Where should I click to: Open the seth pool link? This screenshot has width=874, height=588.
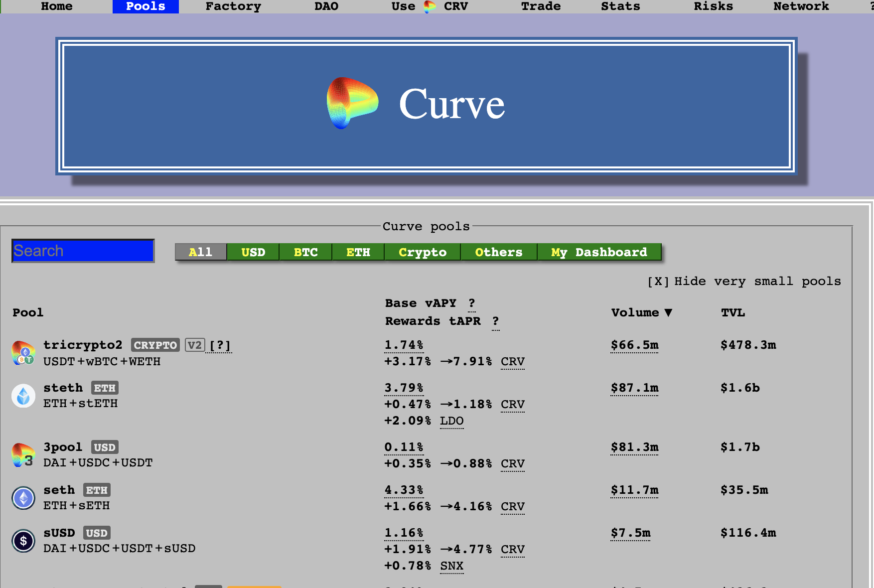[59, 490]
